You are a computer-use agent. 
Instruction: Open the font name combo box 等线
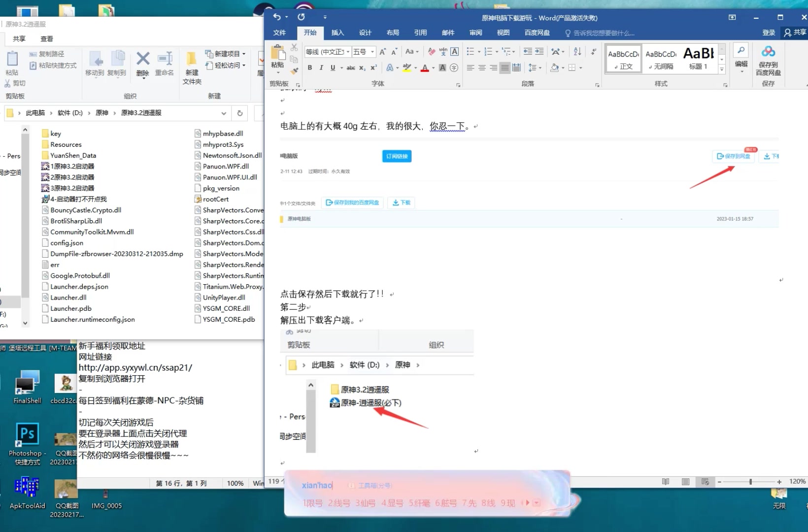pos(328,51)
